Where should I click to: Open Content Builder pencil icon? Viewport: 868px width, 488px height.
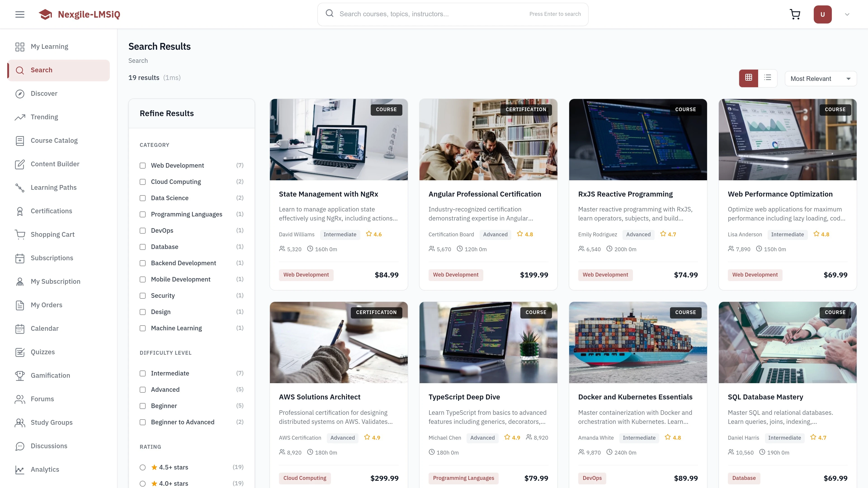click(20, 164)
